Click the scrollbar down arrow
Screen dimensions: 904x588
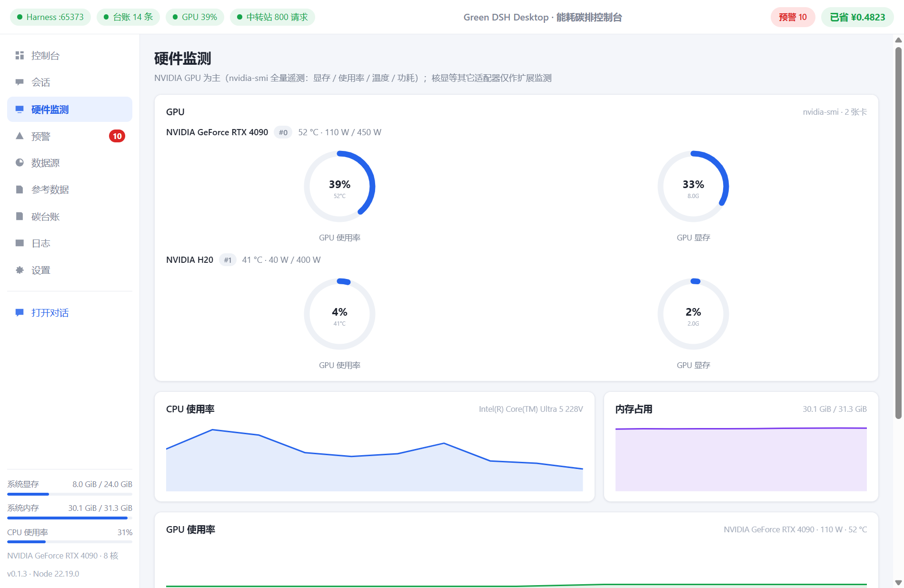(x=898, y=583)
